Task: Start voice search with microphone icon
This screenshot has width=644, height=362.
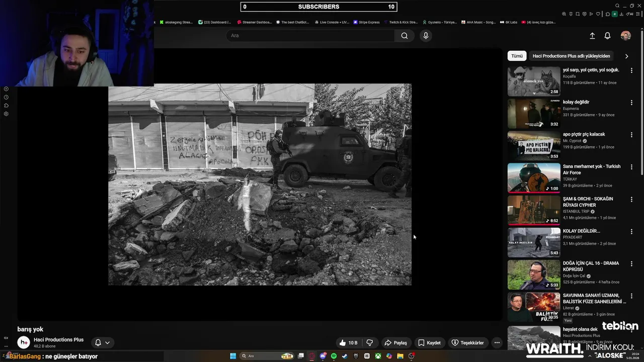Action: (426, 36)
